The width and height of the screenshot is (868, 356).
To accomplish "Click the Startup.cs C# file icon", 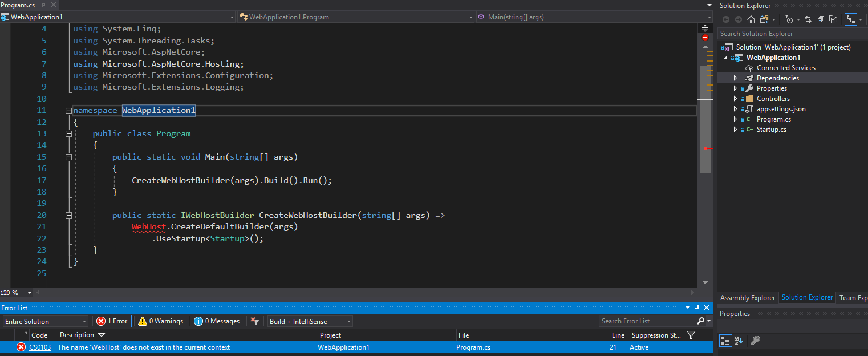I will [749, 130].
